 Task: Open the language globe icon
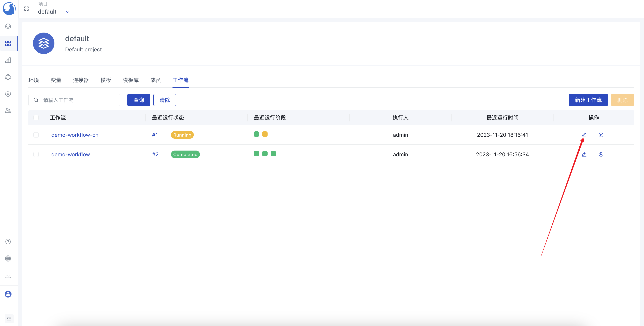tap(8, 258)
